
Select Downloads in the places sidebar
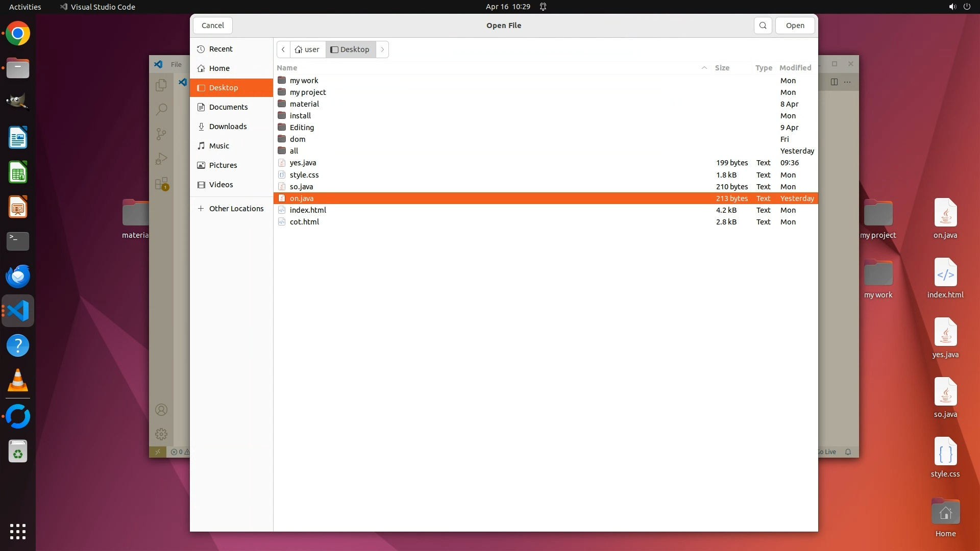[x=228, y=127]
